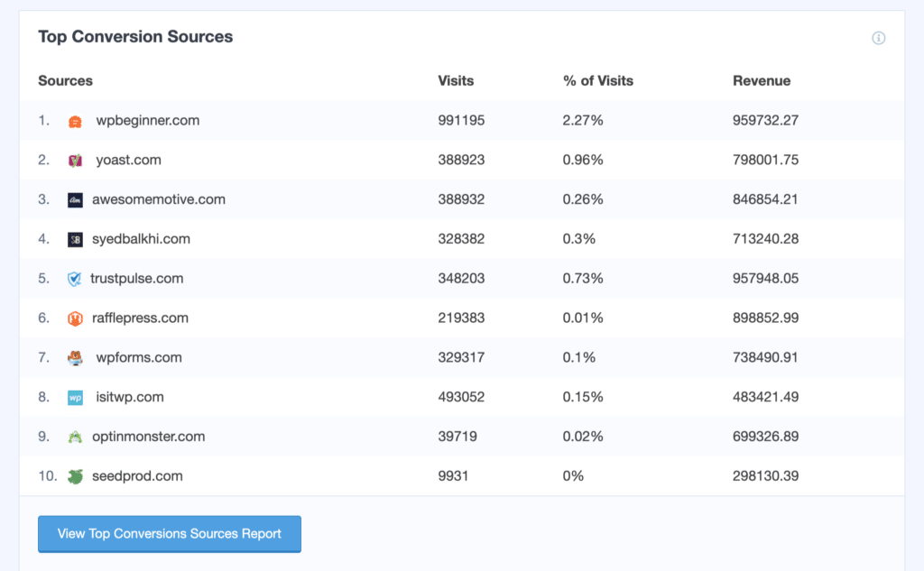Select the seedprod.com source name

click(x=137, y=476)
